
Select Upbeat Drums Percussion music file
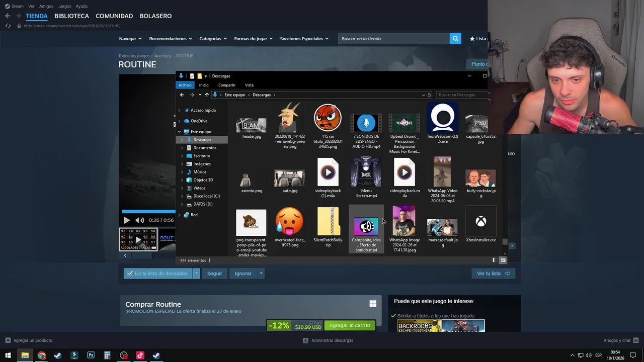coord(405,133)
